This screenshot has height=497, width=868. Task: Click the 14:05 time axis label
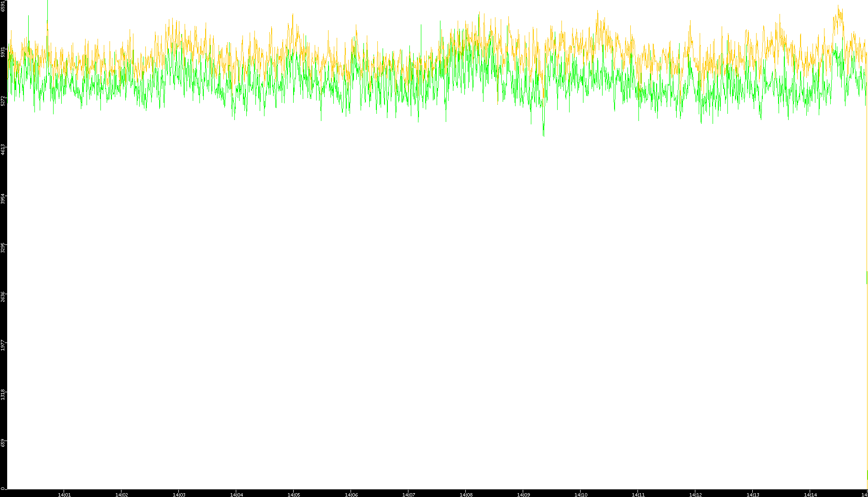[294, 495]
